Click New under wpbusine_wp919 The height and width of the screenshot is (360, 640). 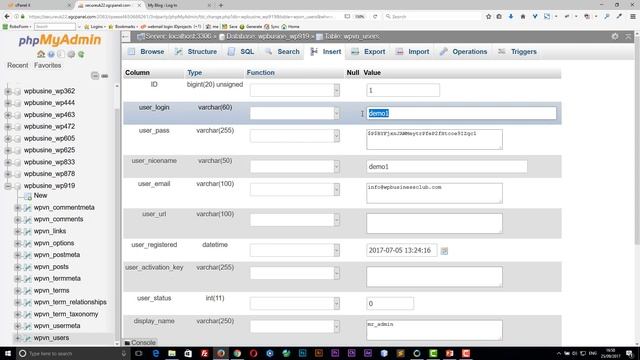click(40, 196)
